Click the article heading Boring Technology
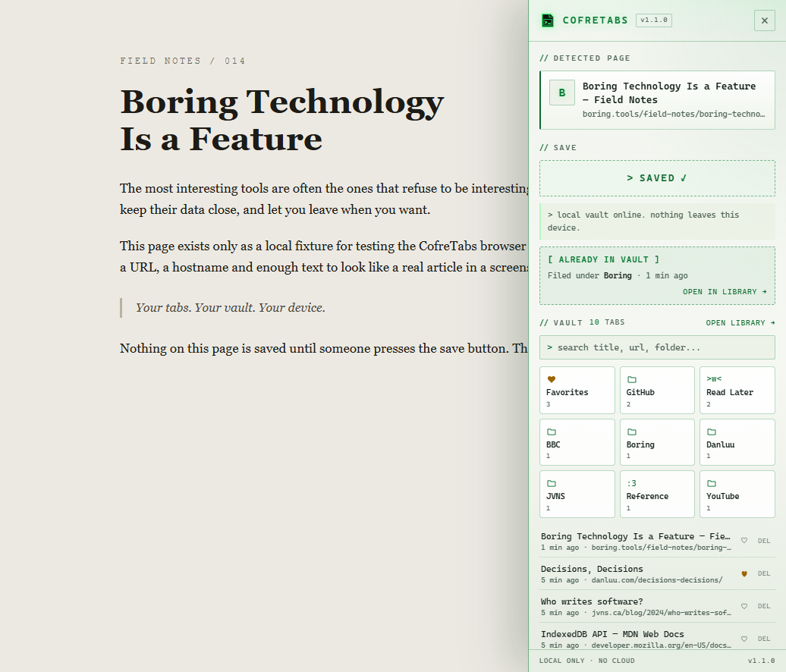The height and width of the screenshot is (672, 786). [x=282, y=120]
